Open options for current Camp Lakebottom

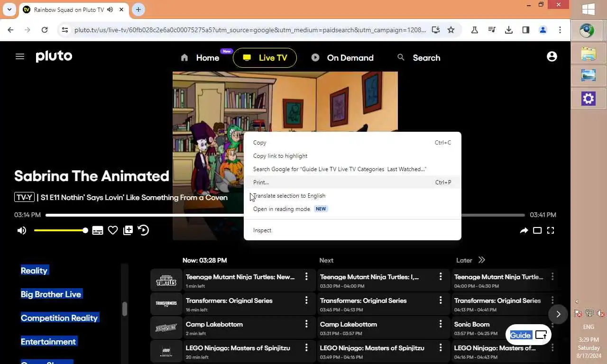pyautogui.click(x=306, y=324)
